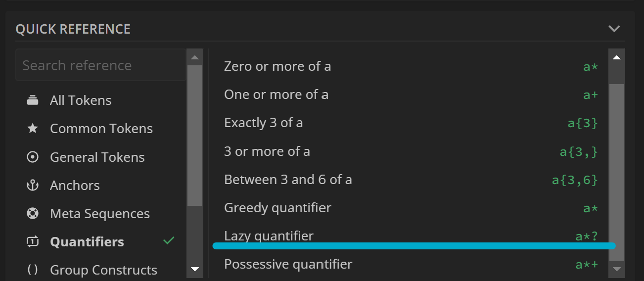
Task: Click the 'Zero or more of a' entry
Action: (x=277, y=66)
